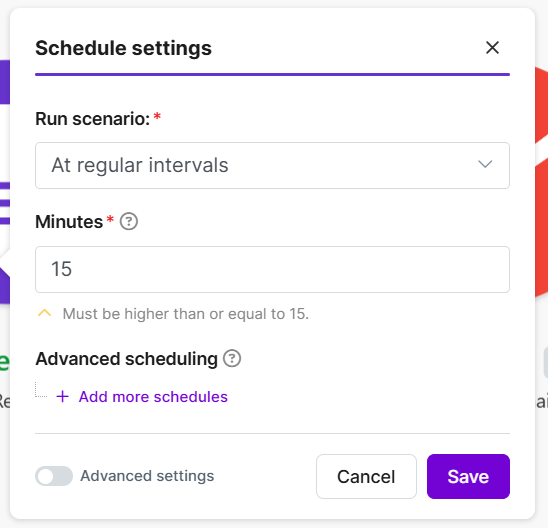
Task: Click the Run scenario label
Action: [93, 119]
